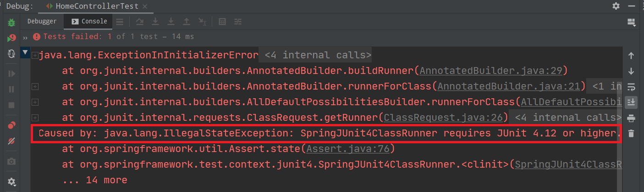Rerun failed tests icon

click(x=12, y=38)
